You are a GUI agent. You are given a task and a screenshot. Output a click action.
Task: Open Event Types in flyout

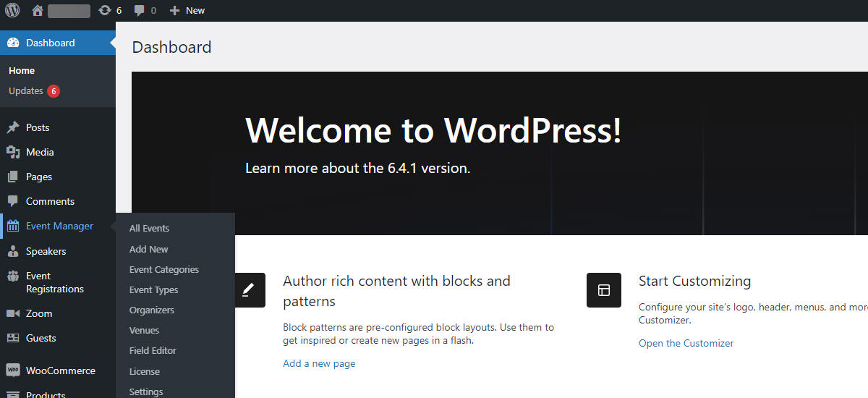point(153,289)
